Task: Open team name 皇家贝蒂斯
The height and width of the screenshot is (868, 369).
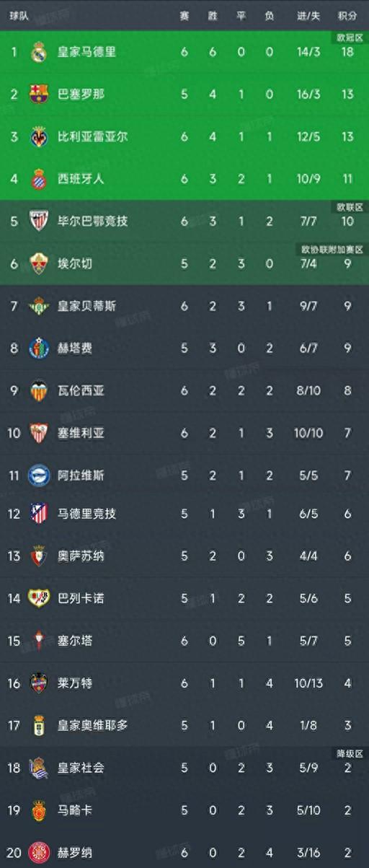Action: click(87, 306)
